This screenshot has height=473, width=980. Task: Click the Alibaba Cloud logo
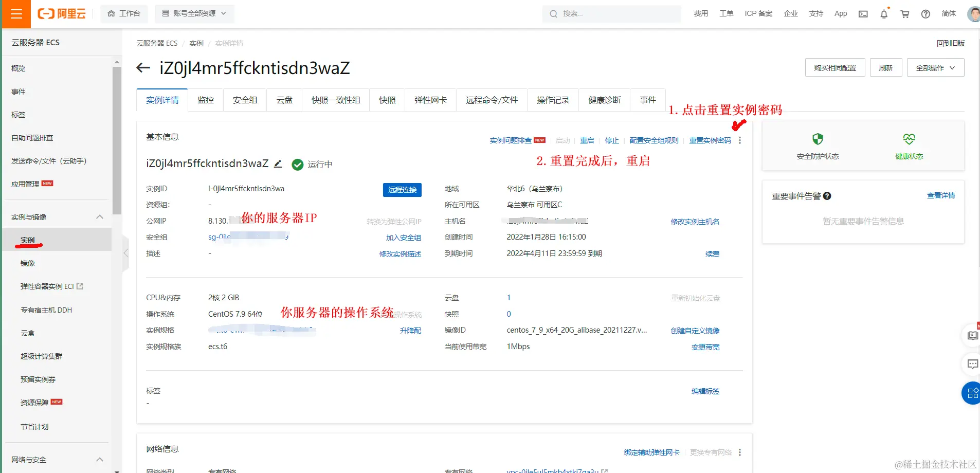coord(62,14)
